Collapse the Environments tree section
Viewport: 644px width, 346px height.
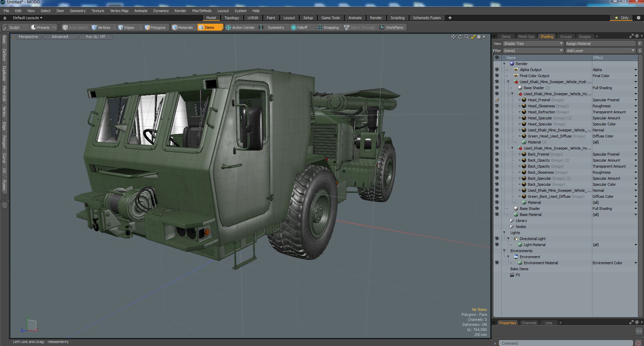pos(504,251)
